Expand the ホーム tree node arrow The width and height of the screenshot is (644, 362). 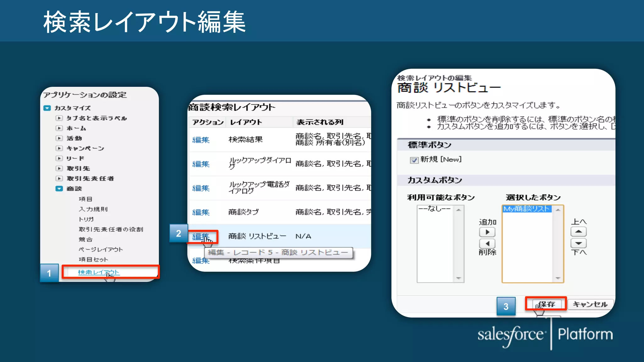(x=59, y=128)
